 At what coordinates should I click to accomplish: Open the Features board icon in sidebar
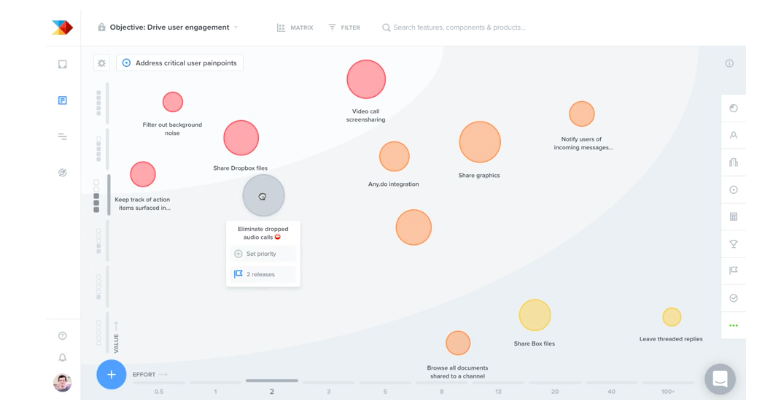click(62, 100)
